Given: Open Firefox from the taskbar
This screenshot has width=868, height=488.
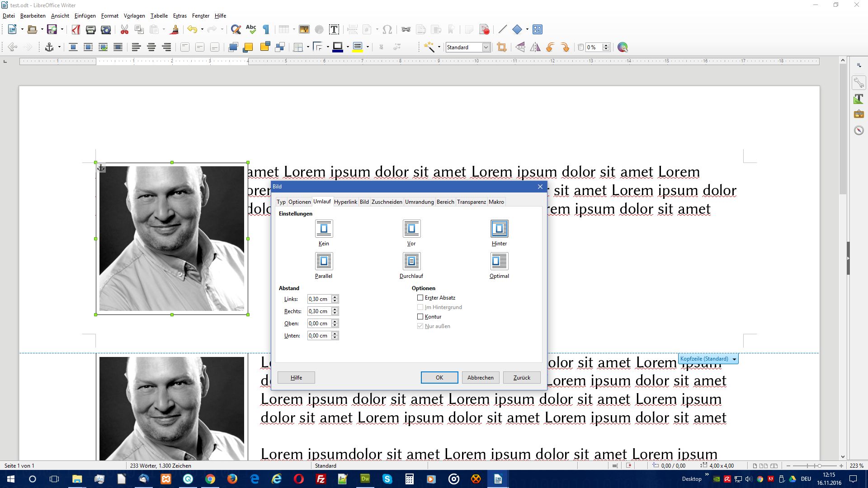Looking at the screenshot, I should click(x=232, y=479).
